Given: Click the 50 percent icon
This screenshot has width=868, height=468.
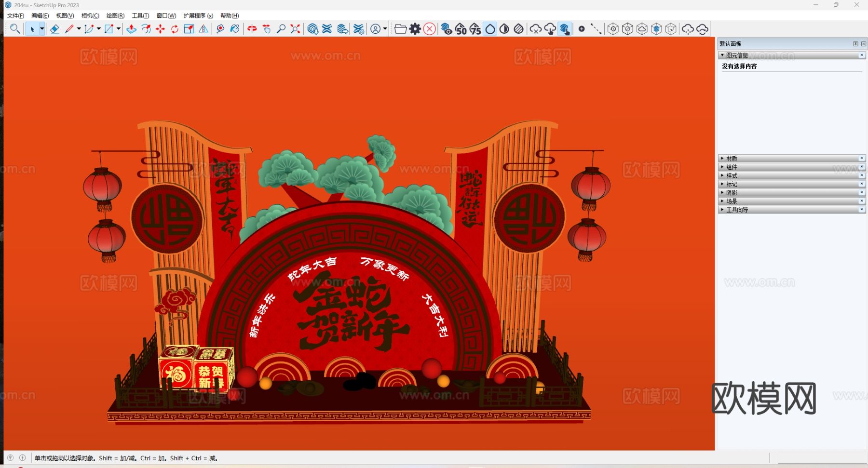Looking at the screenshot, I should [461, 29].
